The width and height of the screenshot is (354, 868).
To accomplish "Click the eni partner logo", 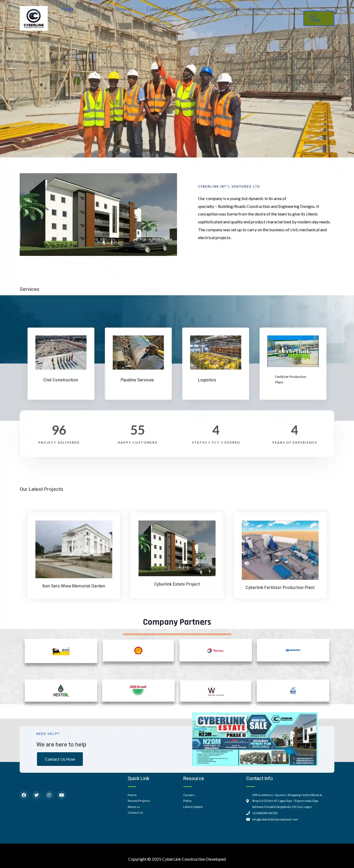I will click(61, 651).
